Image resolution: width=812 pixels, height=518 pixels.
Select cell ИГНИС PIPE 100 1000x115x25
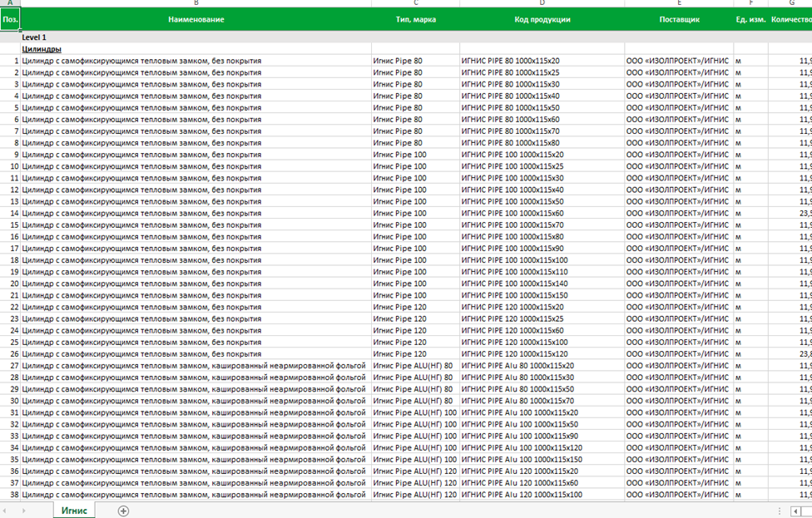[x=542, y=166]
